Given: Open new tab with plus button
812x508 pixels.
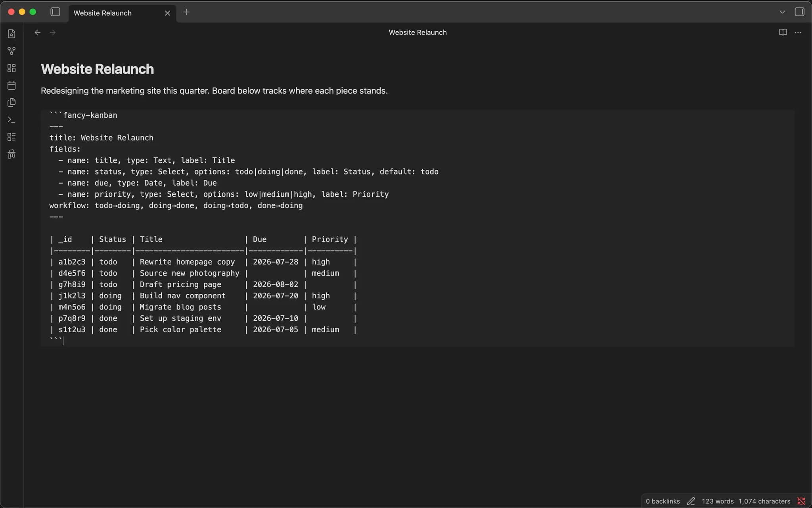Looking at the screenshot, I should (x=186, y=12).
